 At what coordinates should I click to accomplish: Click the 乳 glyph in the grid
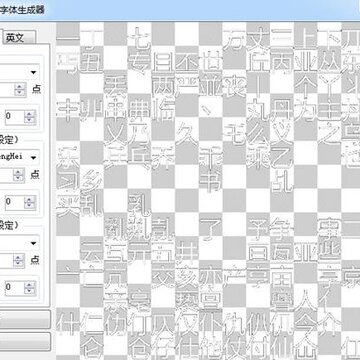click(139, 204)
